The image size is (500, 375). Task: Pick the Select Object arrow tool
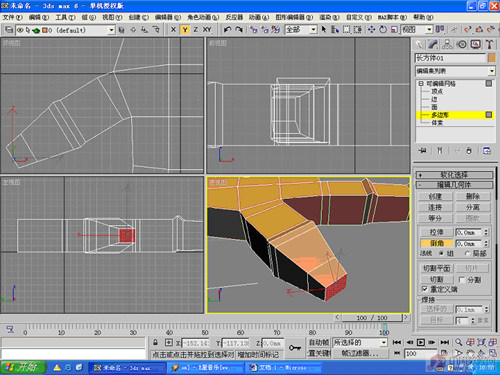[324, 30]
